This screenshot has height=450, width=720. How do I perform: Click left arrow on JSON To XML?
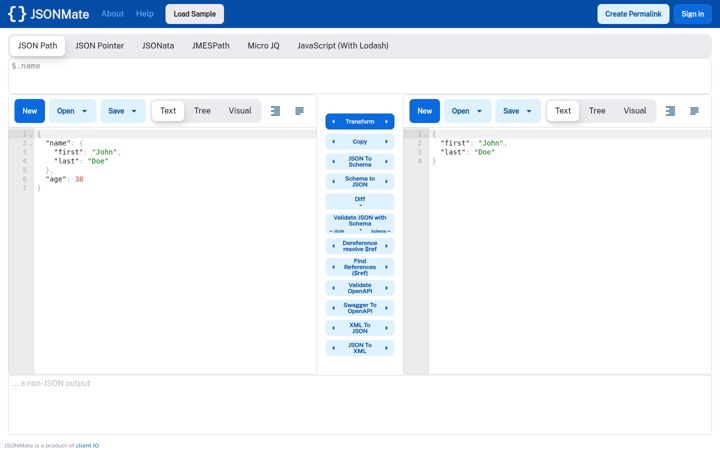tap(333, 348)
